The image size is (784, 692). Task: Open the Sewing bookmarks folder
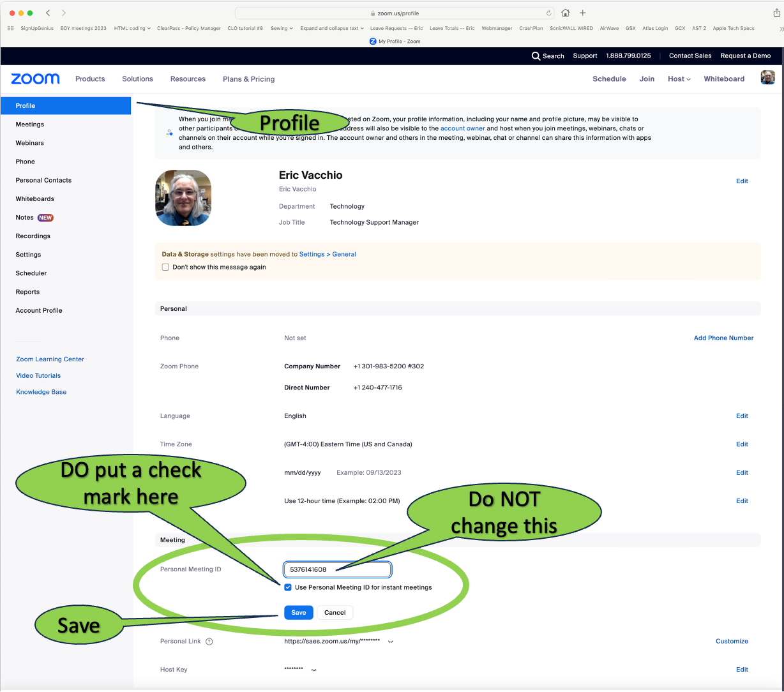click(282, 28)
